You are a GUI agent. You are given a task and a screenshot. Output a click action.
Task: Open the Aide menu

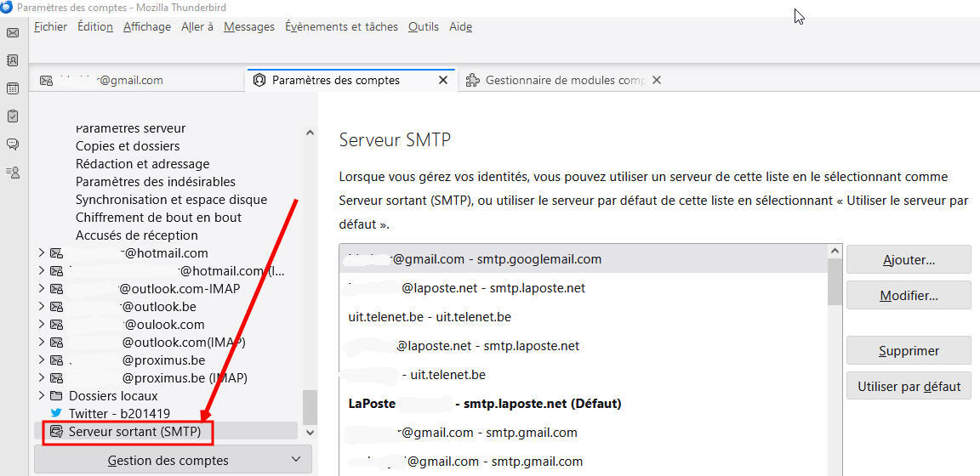tap(460, 27)
